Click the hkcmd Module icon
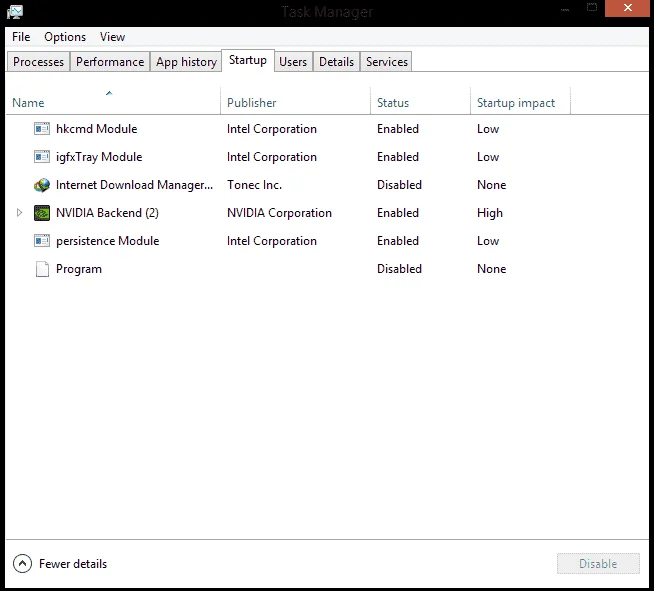The width and height of the screenshot is (654, 591). (x=42, y=129)
